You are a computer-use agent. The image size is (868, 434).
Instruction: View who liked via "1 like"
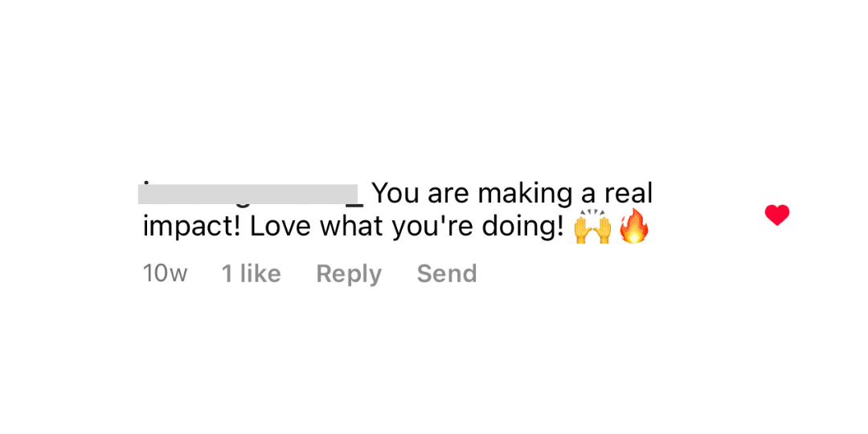251,274
